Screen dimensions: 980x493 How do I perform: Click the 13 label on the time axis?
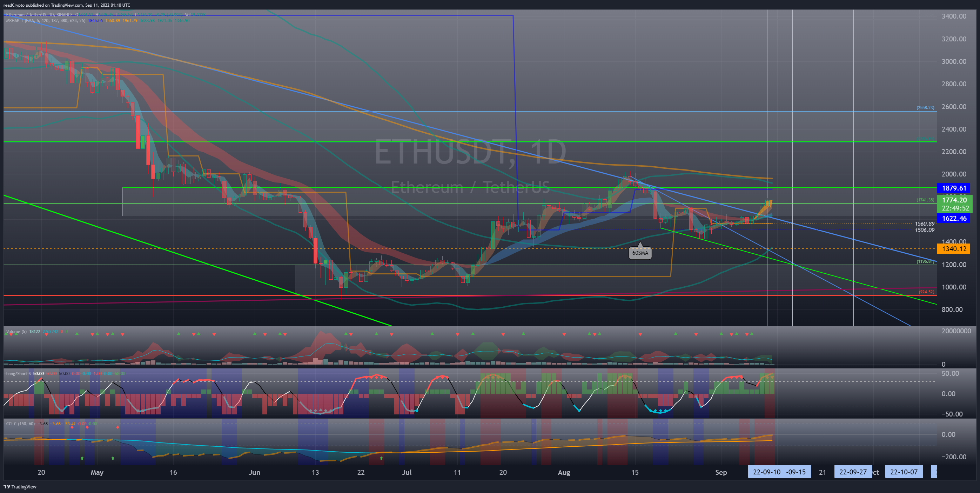pos(315,472)
